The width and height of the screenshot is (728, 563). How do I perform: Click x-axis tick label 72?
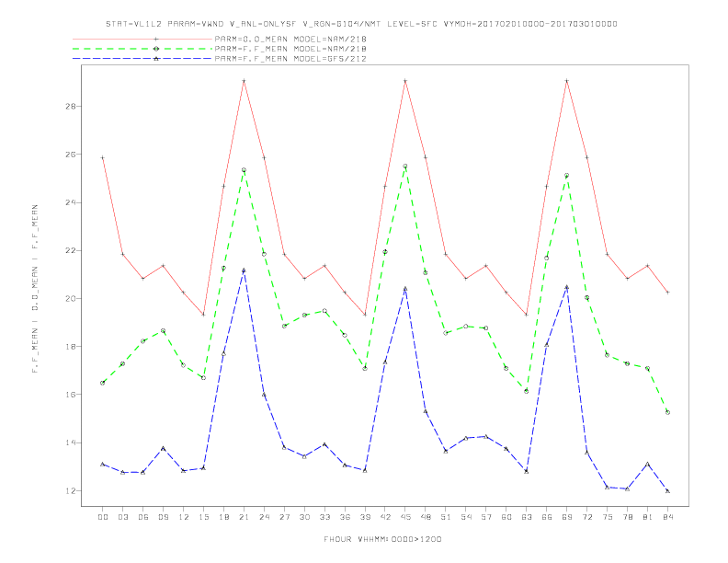(x=587, y=517)
